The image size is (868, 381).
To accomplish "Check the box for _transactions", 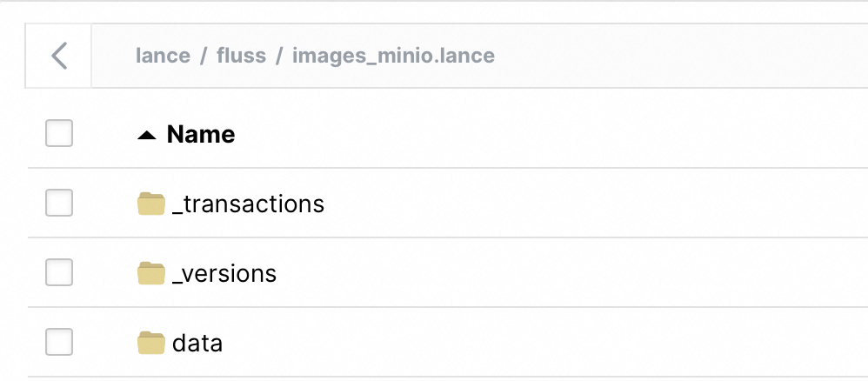I will [59, 204].
